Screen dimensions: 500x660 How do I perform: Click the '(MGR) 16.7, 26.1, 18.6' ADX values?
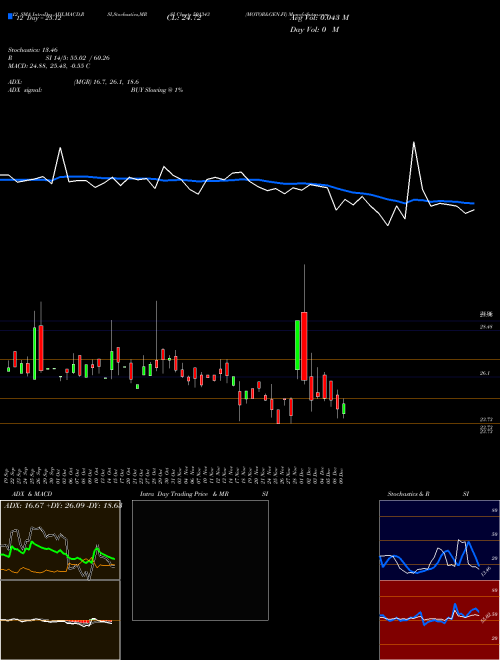click(x=106, y=82)
